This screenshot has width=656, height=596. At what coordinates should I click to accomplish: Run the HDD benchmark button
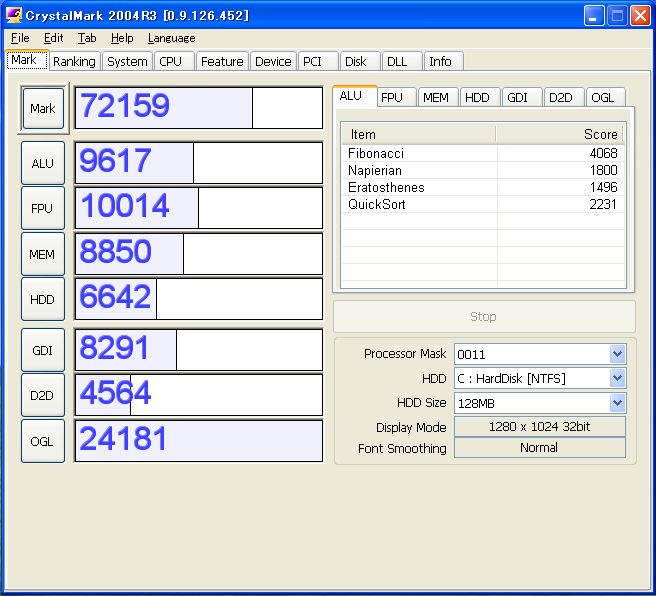coord(43,299)
